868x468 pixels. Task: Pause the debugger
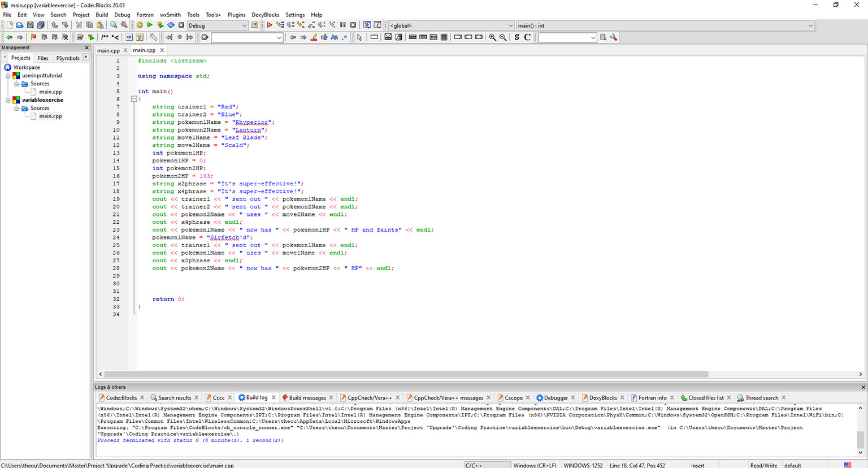pyautogui.click(x=342, y=25)
